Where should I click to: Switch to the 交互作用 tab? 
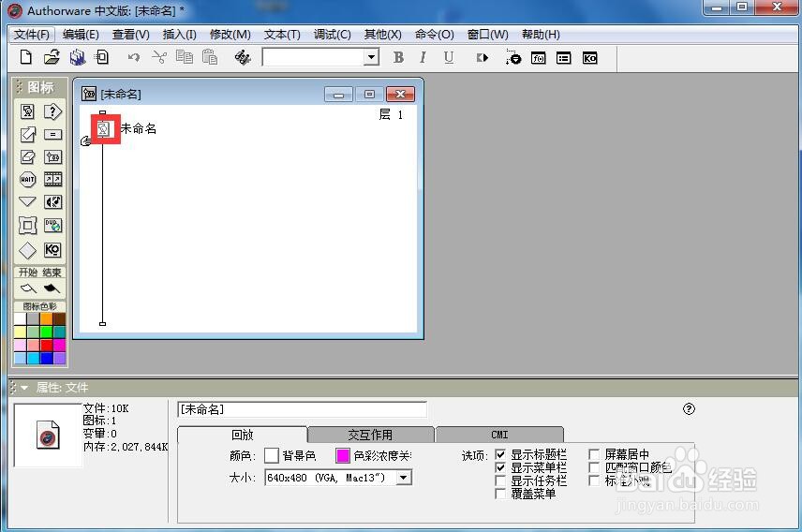[x=371, y=435]
